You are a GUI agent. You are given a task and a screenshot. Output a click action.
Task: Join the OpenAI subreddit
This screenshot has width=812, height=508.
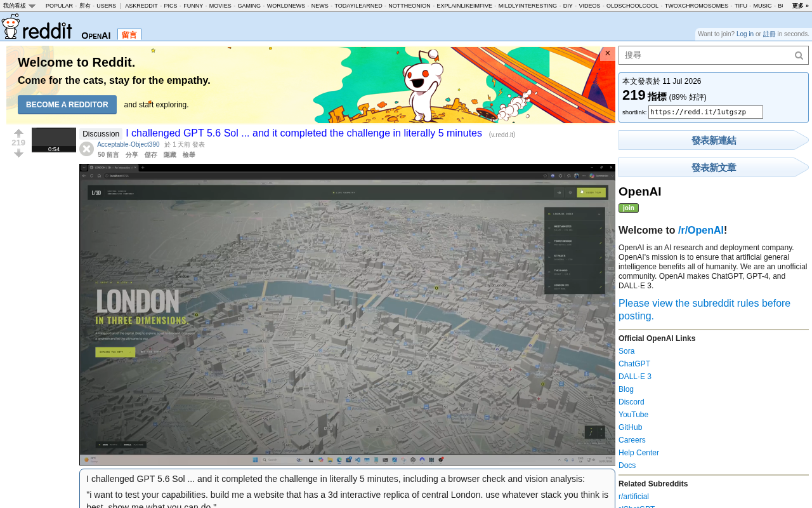[629, 208]
